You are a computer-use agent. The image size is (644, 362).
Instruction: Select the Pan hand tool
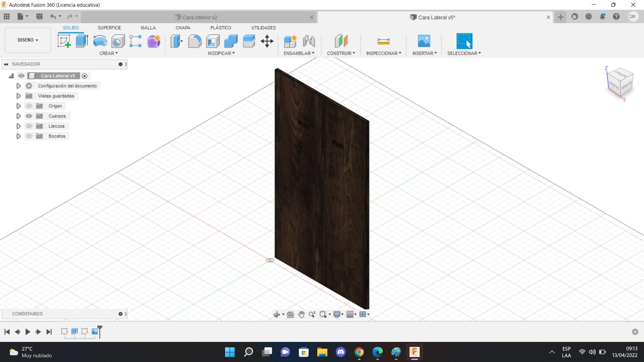coord(301,314)
